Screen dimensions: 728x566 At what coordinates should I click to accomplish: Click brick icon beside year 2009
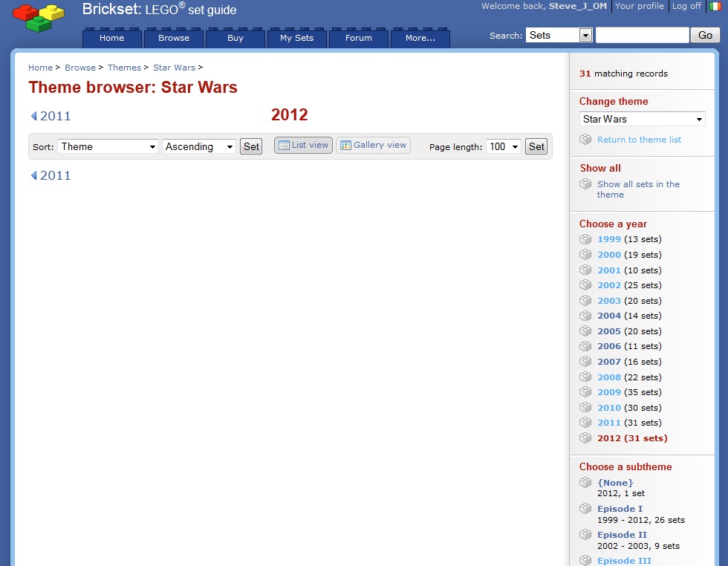coord(585,392)
